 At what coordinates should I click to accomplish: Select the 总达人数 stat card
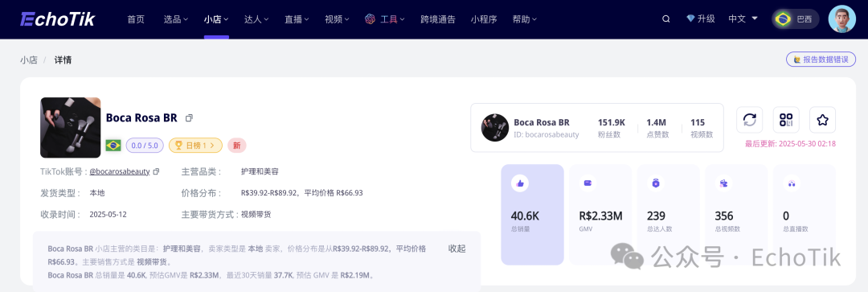[x=668, y=215]
